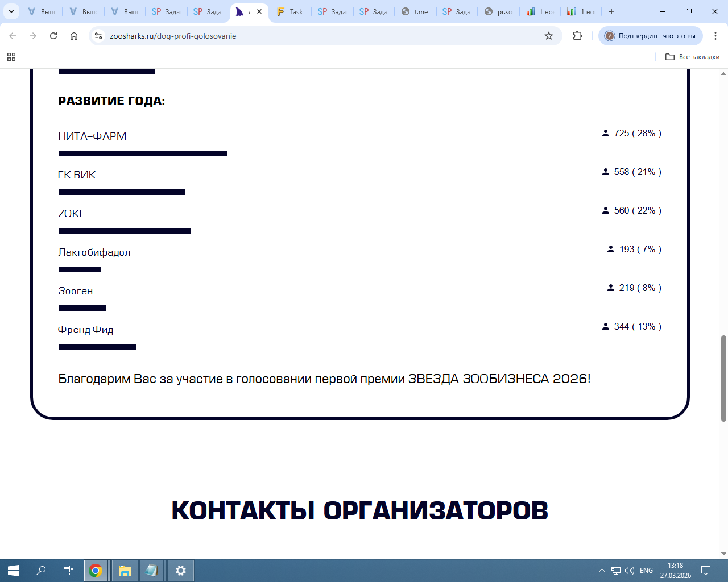Open the clock showing 13:18
Screen dimensions: 728x582
pos(676,571)
